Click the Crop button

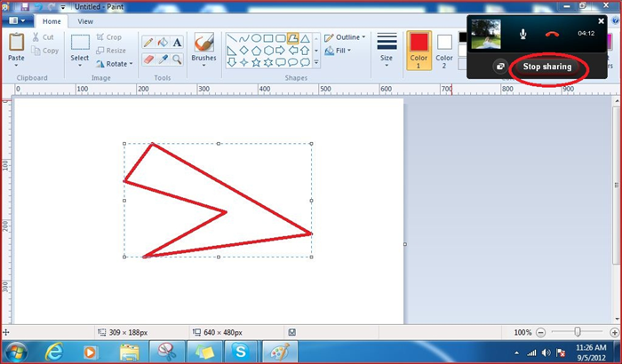(x=109, y=37)
